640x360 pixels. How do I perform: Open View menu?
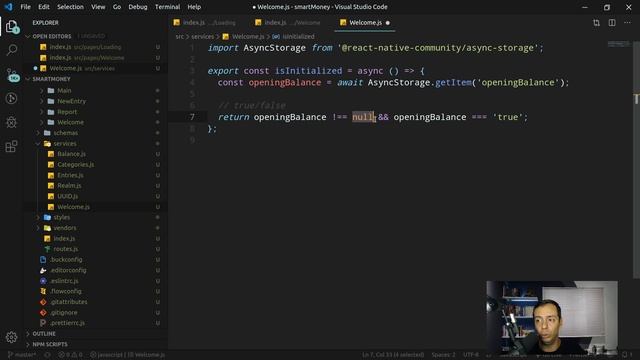[x=98, y=7]
